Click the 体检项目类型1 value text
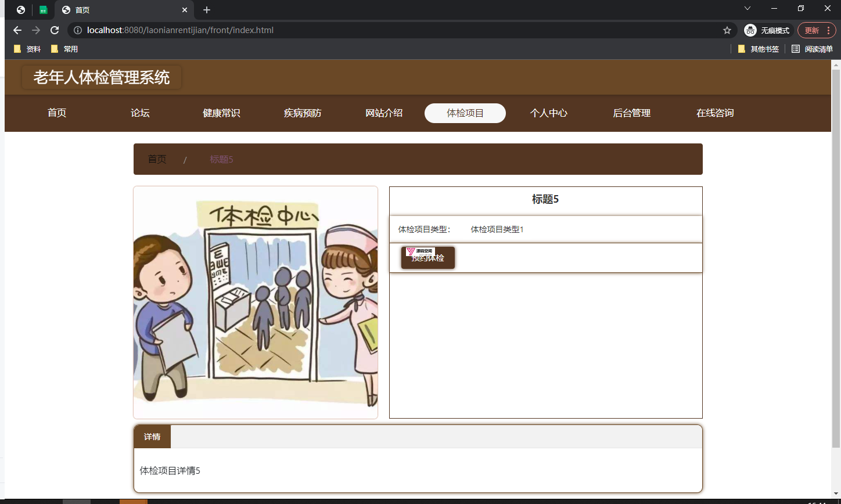The image size is (841, 504). click(497, 229)
